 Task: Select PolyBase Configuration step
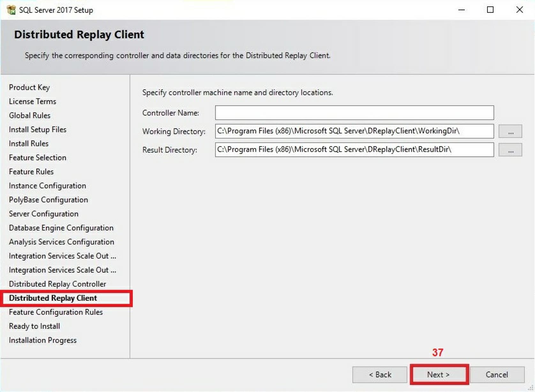[49, 200]
